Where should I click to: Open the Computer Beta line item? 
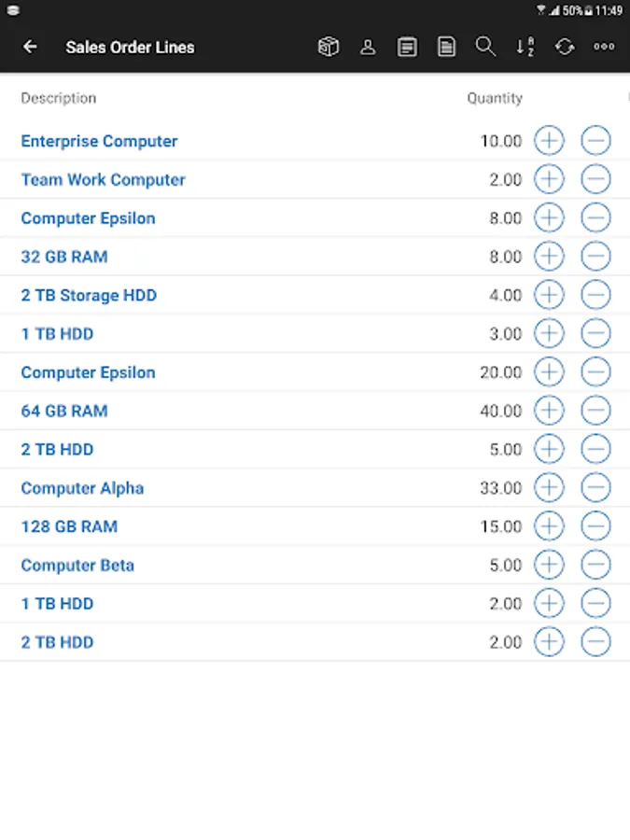[x=77, y=565]
